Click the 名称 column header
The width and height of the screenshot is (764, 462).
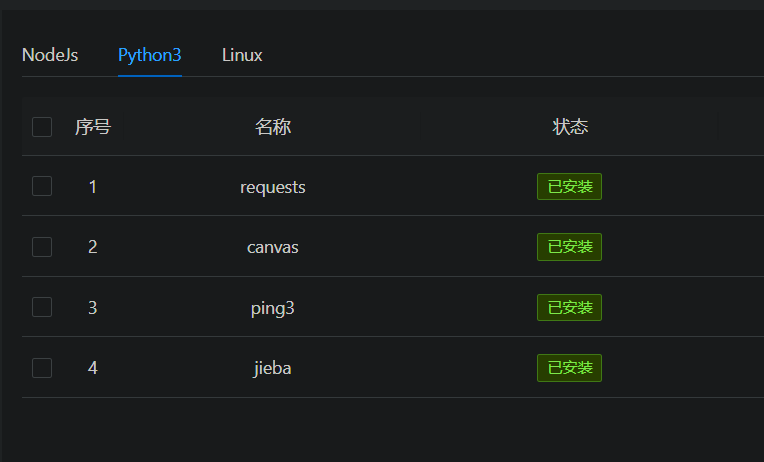pyautogui.click(x=273, y=127)
